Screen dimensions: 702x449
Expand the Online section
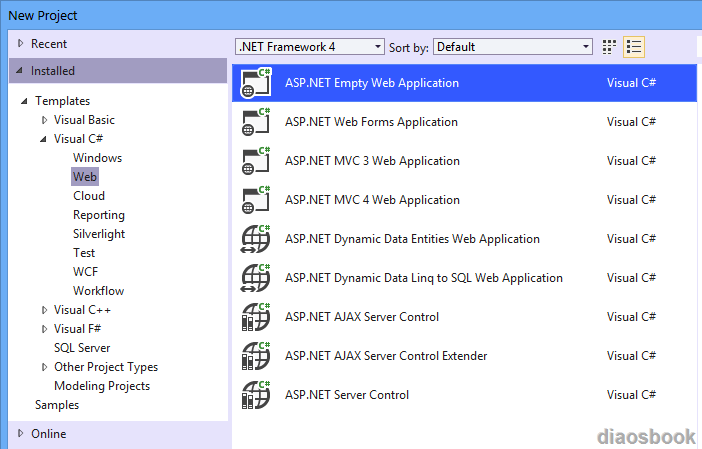[x=20, y=433]
